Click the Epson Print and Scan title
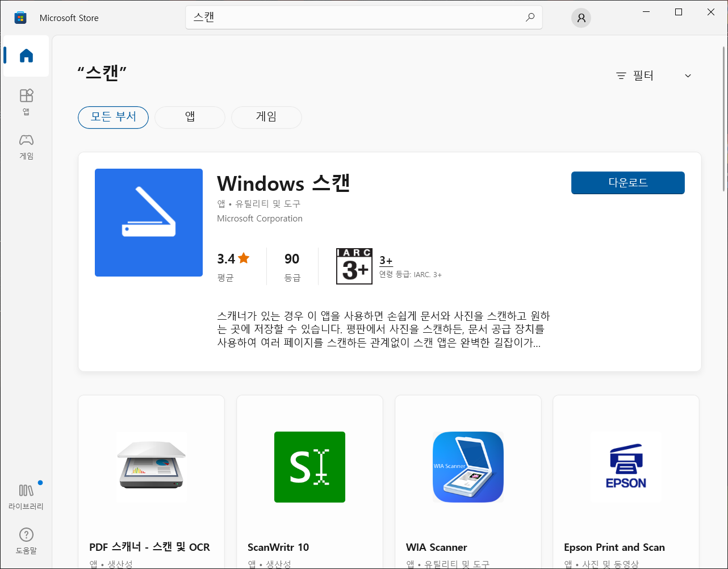Image resolution: width=728 pixels, height=569 pixels. click(x=614, y=547)
